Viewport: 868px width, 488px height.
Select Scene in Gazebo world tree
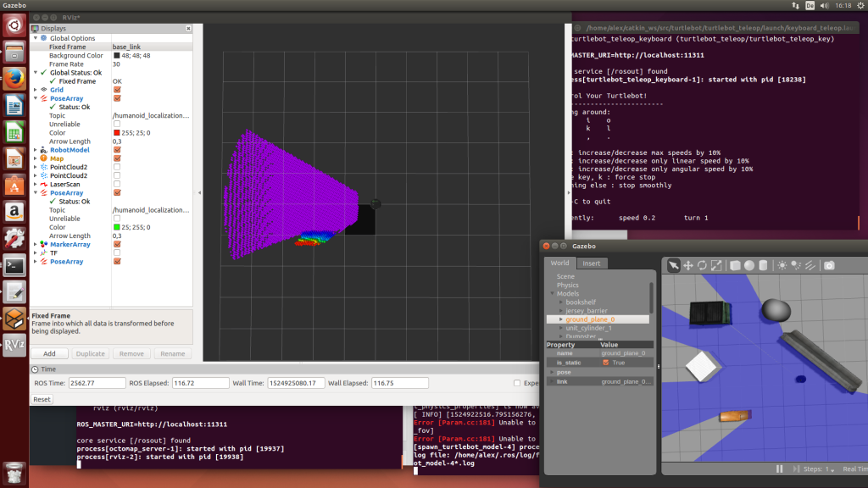(x=565, y=276)
